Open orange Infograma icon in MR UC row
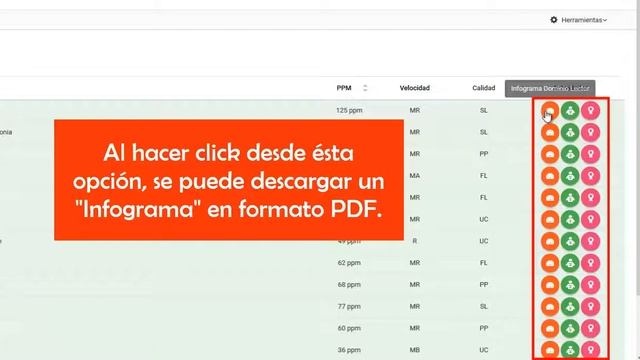Viewport: 640px width, 360px height. pyautogui.click(x=550, y=220)
